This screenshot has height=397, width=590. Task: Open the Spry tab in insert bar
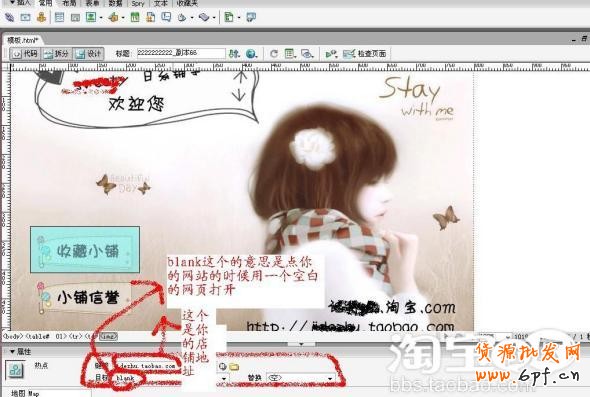coord(138,3)
